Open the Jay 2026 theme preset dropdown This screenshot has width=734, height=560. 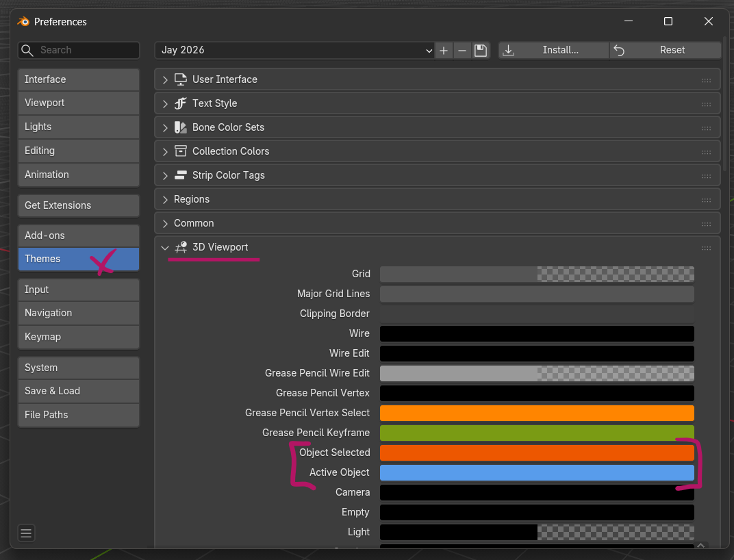click(294, 51)
